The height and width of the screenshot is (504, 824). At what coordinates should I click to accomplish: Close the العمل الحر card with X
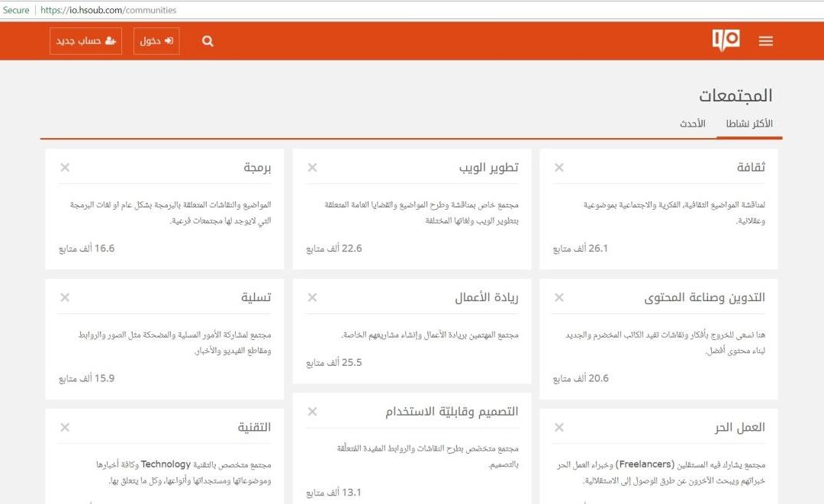click(559, 428)
